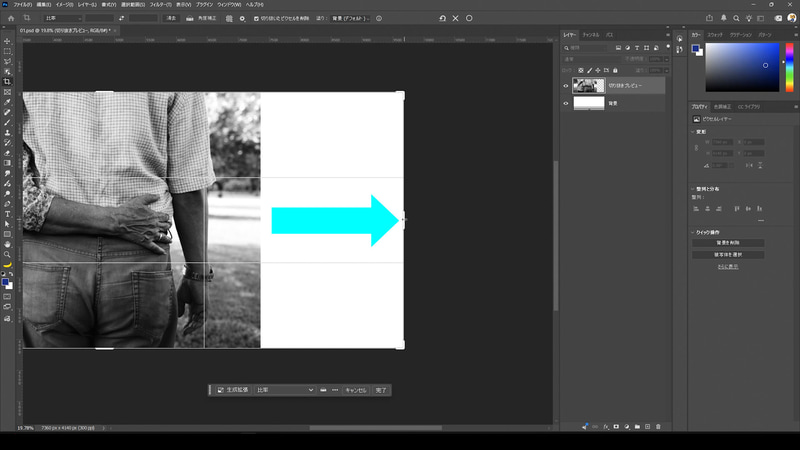Click the hue spectrum slider bar

coord(789,67)
